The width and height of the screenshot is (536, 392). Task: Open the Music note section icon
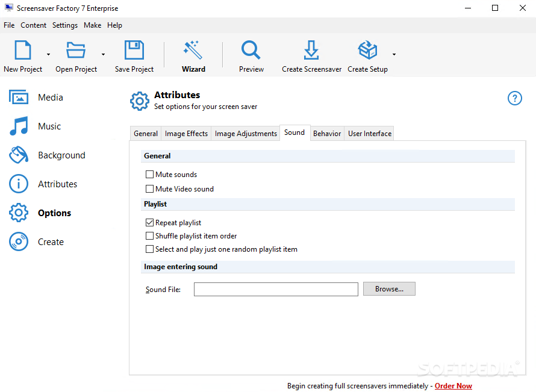19,126
